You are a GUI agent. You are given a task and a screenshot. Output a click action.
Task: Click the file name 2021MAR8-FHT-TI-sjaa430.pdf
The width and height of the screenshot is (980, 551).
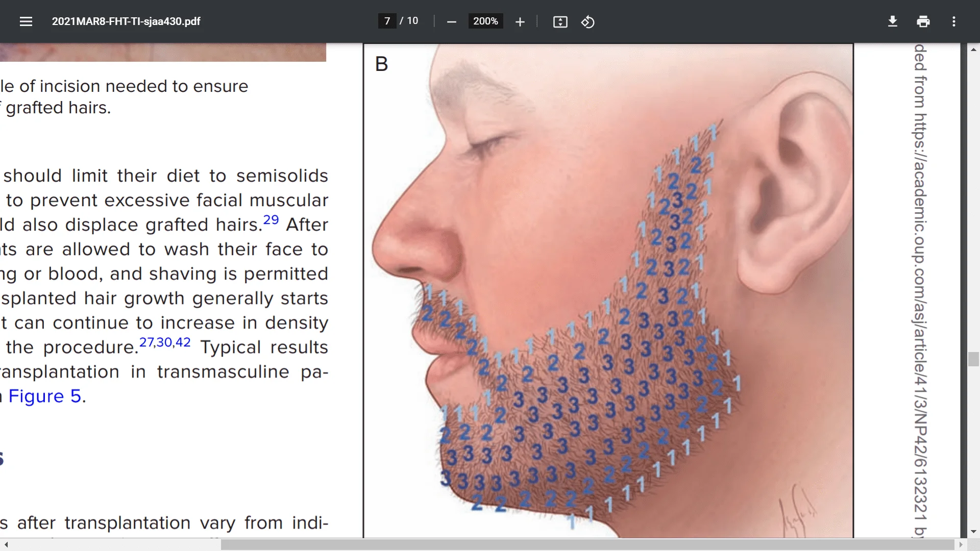point(126,21)
